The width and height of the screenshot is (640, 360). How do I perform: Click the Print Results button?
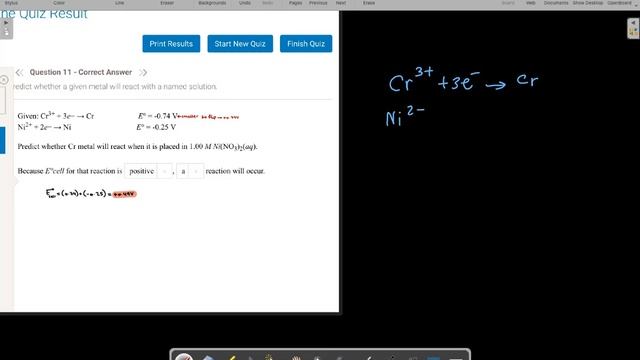click(x=171, y=44)
